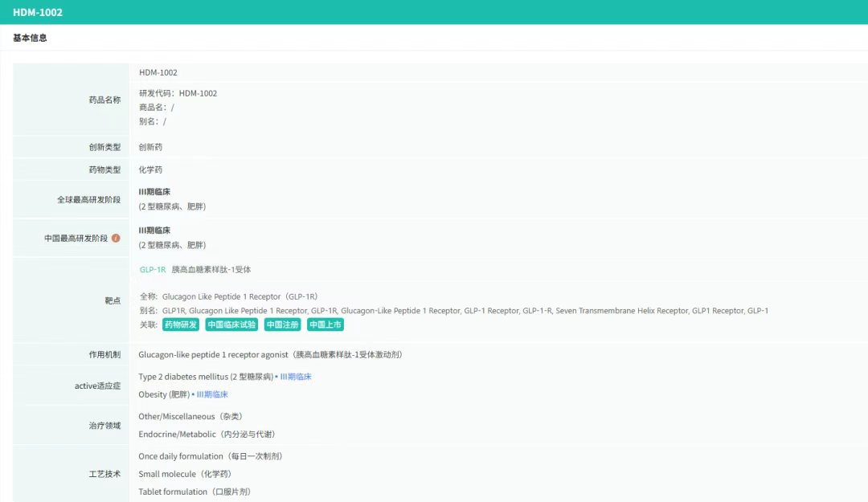Image resolution: width=868 pixels, height=502 pixels.
Task: Click the 药品名称 row label
Action: pyautogui.click(x=104, y=100)
